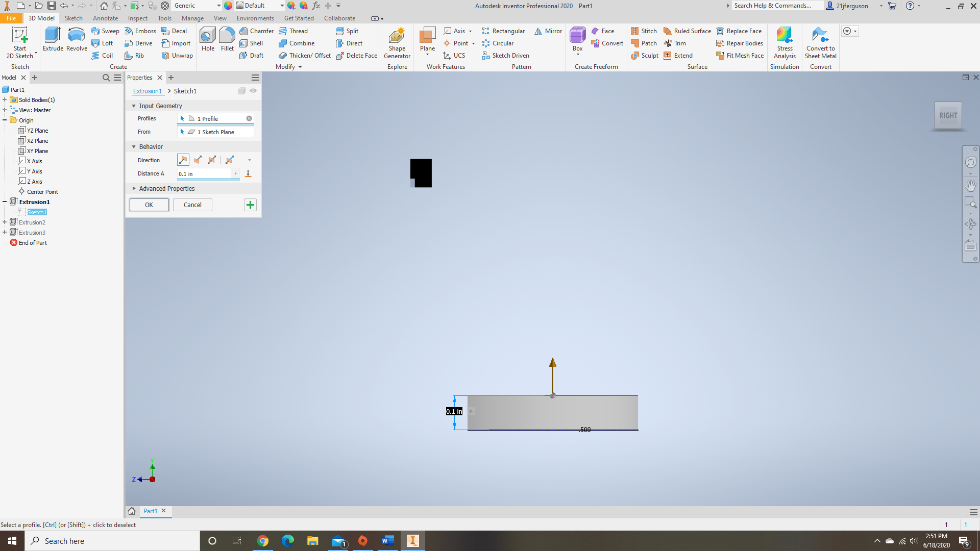The height and width of the screenshot is (551, 980).
Task: Select flipped extrusion direction
Action: (x=198, y=160)
